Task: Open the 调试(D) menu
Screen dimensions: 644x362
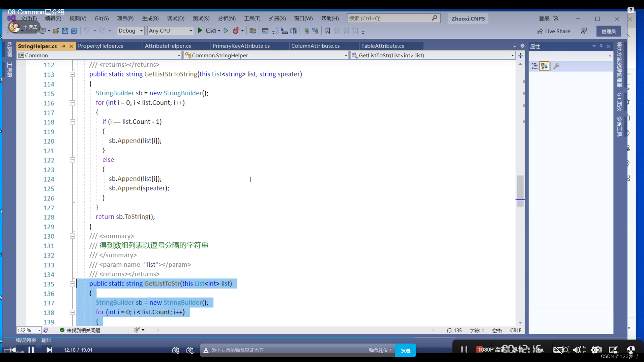Action: tap(176, 18)
